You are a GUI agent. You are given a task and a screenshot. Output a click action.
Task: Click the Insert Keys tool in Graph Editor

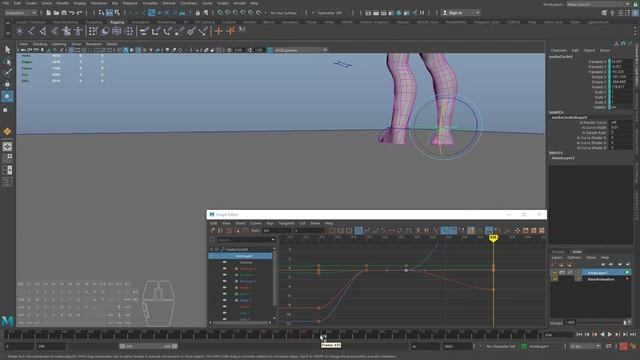pyautogui.click(x=220, y=231)
